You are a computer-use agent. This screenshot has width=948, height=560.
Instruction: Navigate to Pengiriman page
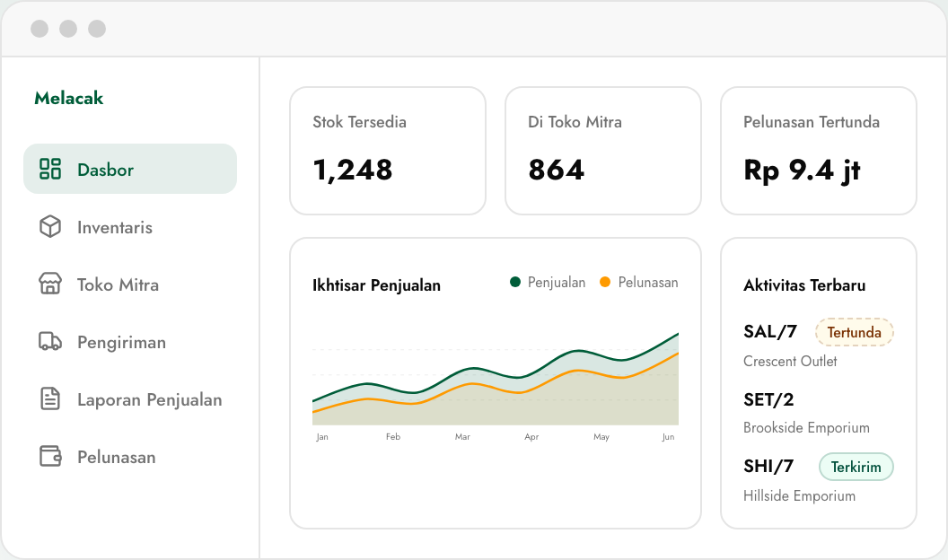pyautogui.click(x=130, y=341)
